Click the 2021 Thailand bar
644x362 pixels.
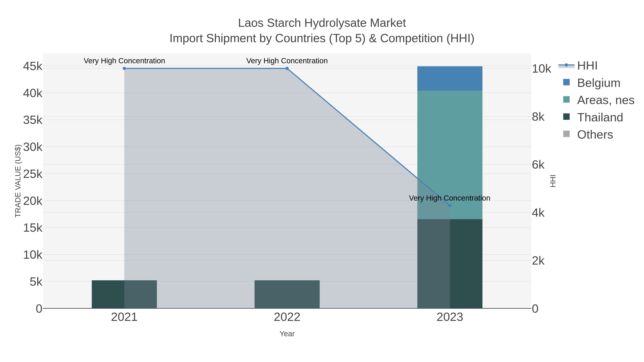pos(124,294)
